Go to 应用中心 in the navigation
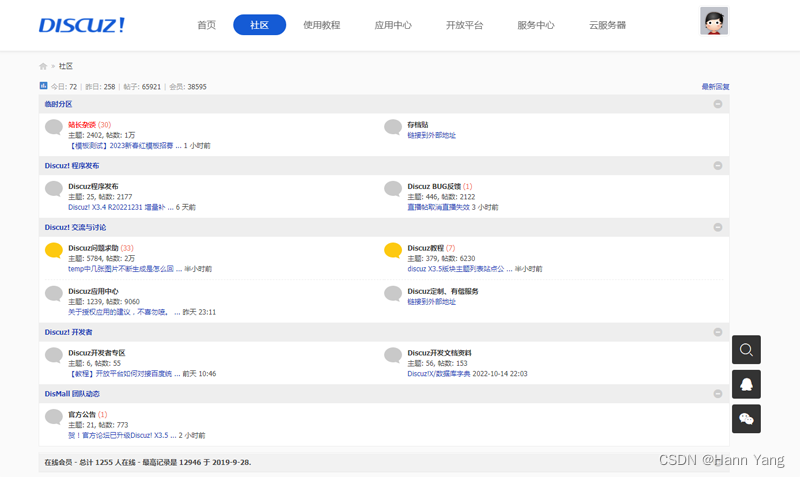The height and width of the screenshot is (477, 800). point(393,25)
